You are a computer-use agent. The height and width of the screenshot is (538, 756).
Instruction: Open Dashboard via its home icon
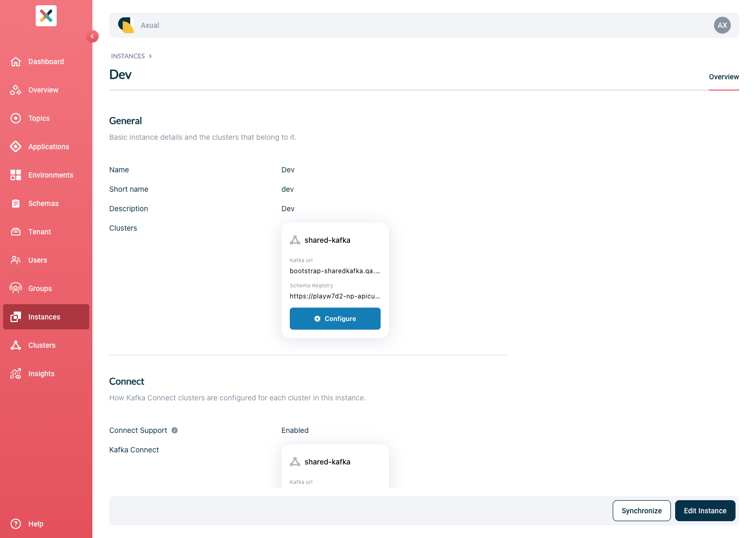(16, 61)
